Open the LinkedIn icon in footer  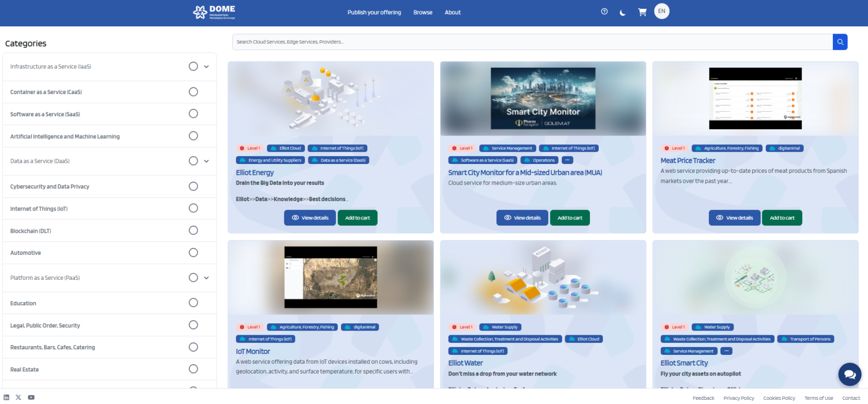[x=7, y=397]
